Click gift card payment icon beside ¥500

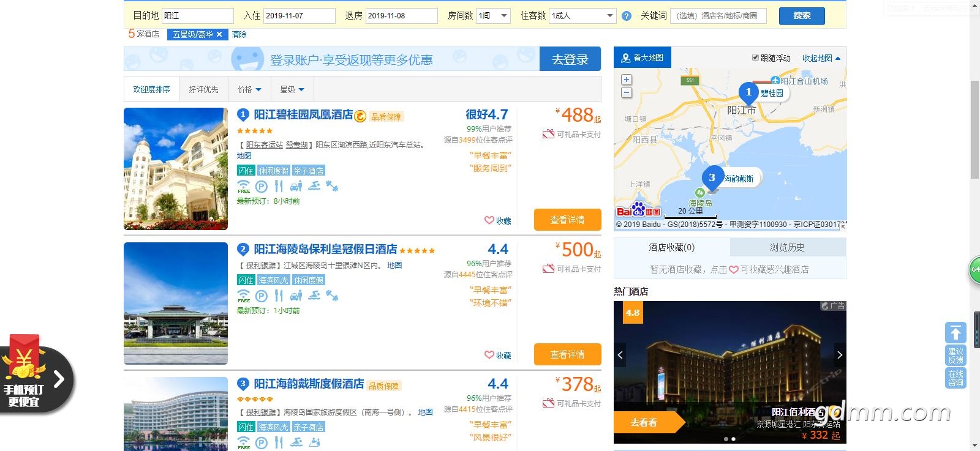(x=548, y=269)
